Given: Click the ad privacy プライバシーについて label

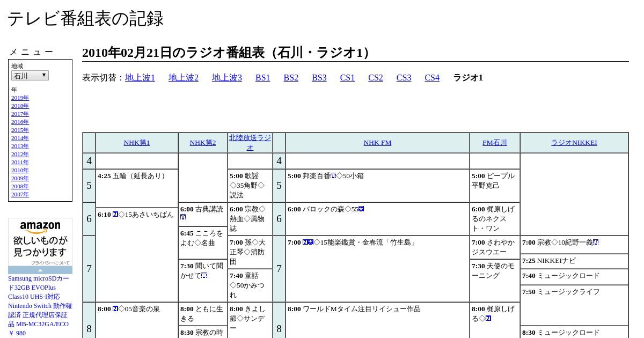Looking at the screenshot, I should click(x=50, y=263).
